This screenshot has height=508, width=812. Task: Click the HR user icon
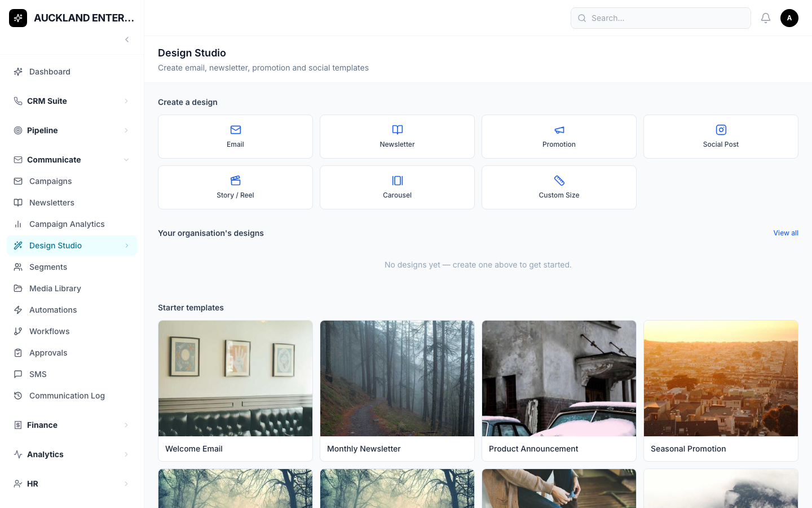pyautogui.click(x=18, y=484)
